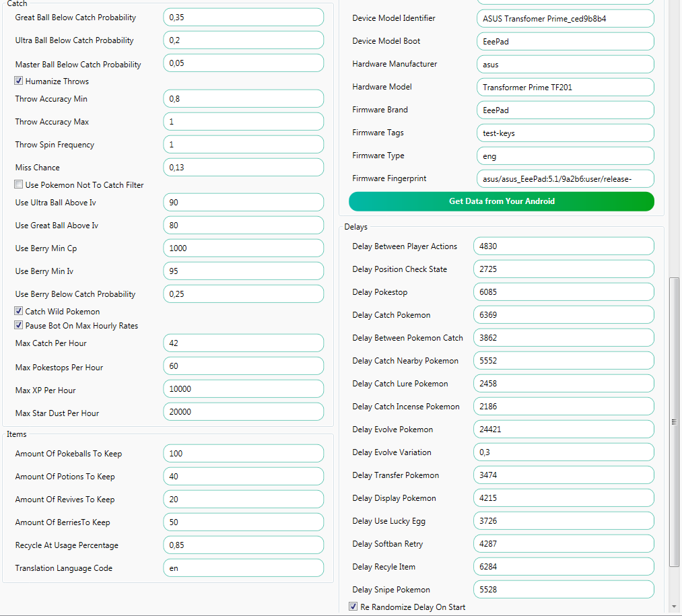Toggle Re Randomize Delay On Start checkbox
This screenshot has width=682, height=616.
353,607
